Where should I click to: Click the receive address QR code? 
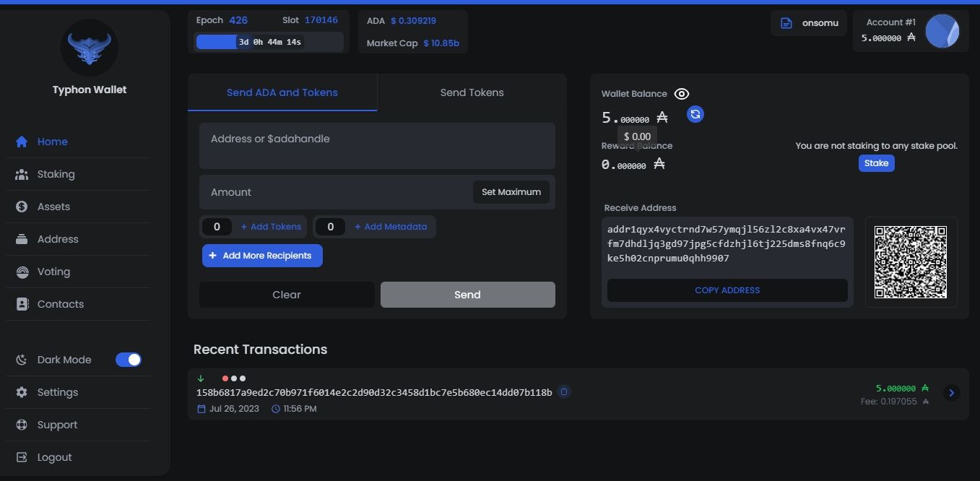[x=911, y=262]
